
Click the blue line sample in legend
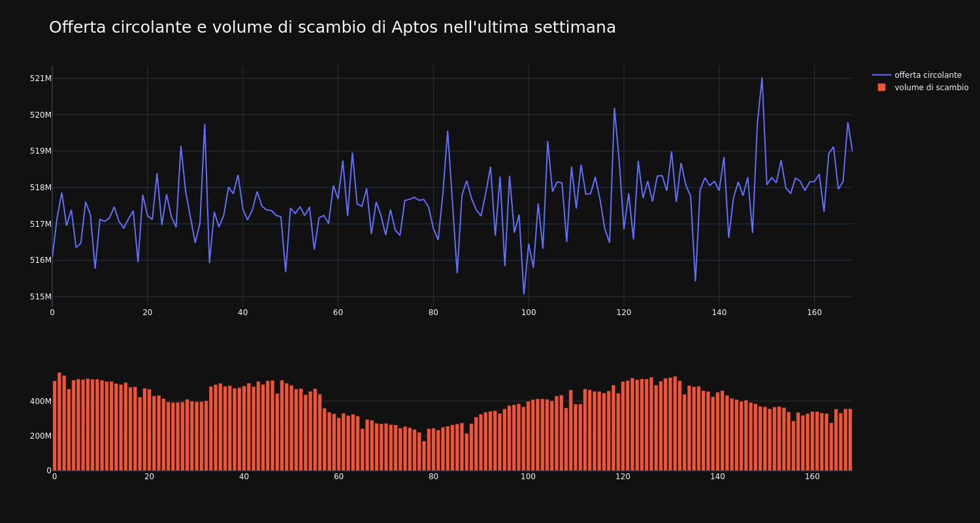click(x=881, y=75)
